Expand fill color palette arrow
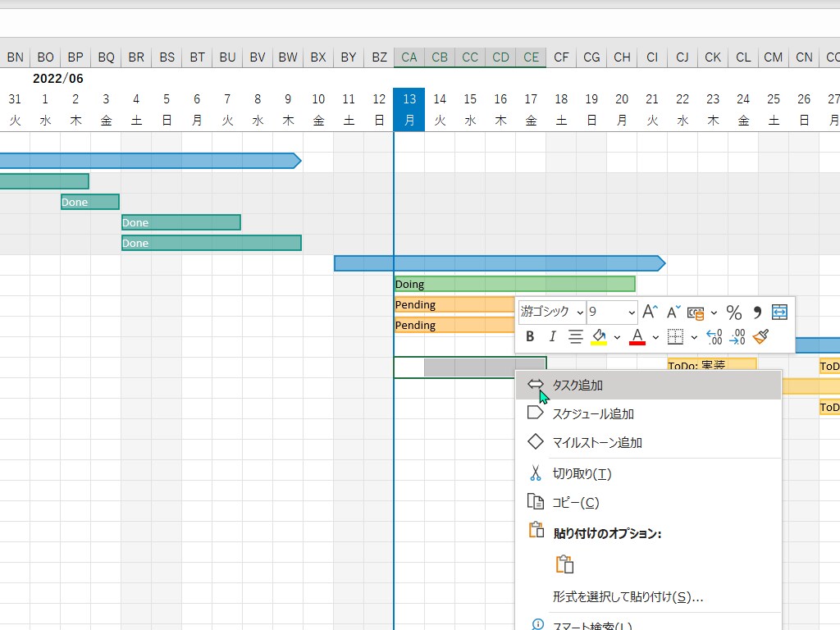 point(617,337)
